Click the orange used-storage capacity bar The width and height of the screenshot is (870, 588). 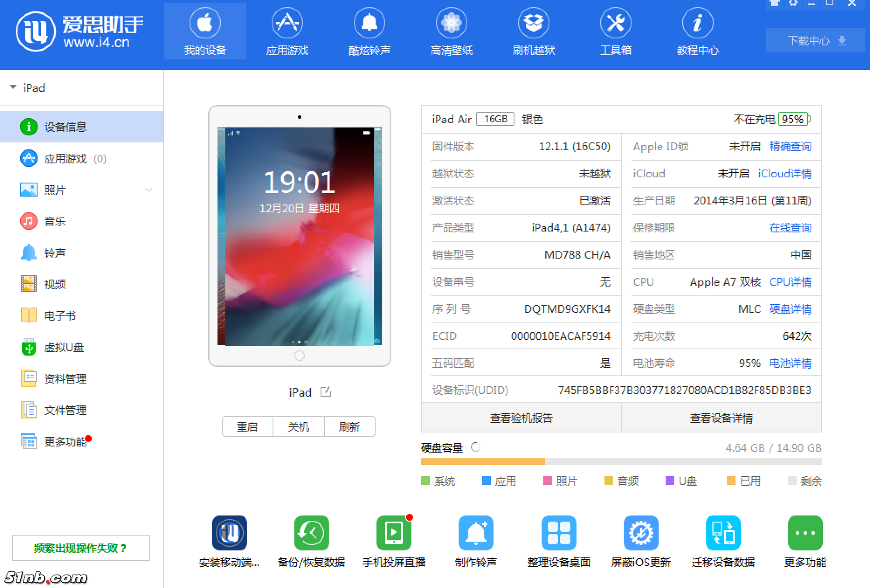point(483,461)
